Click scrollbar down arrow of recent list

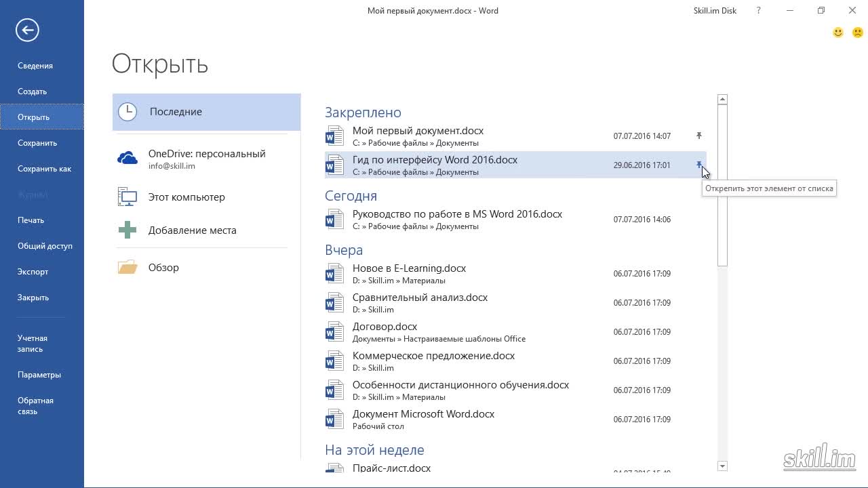[722, 466]
